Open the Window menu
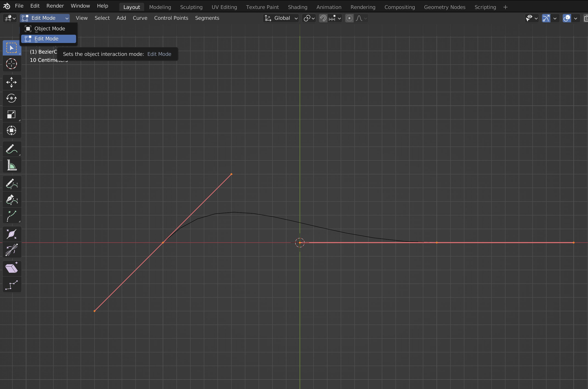Screen dimensions: 588x389 (80, 6)
